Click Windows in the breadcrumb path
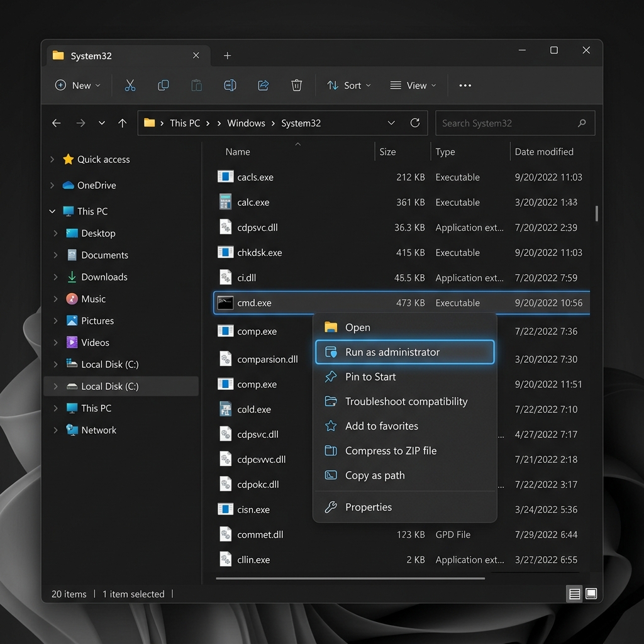This screenshot has width=644, height=644. [246, 123]
